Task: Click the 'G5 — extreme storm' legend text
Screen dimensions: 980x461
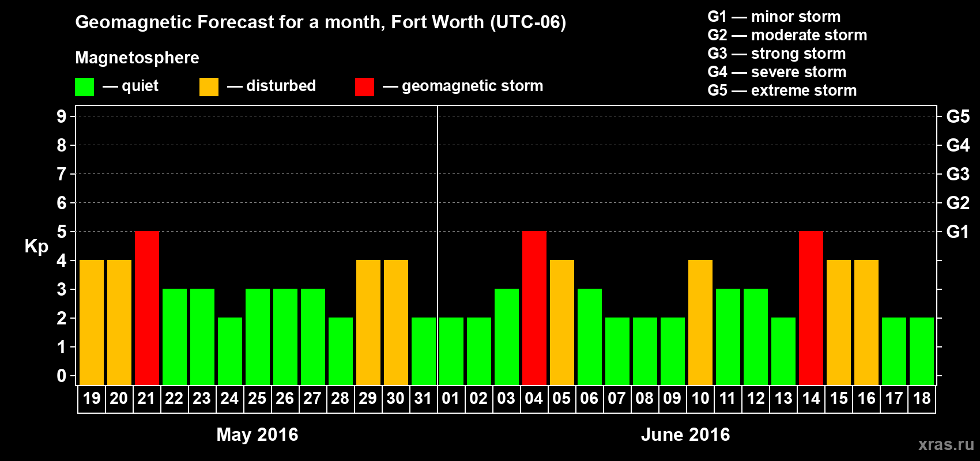Action: point(782,90)
